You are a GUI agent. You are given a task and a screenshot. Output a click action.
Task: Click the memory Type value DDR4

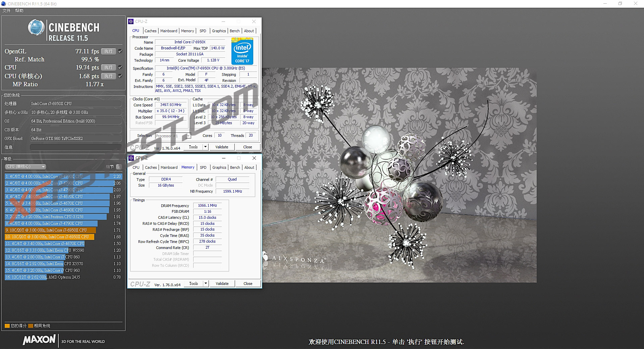(x=166, y=180)
